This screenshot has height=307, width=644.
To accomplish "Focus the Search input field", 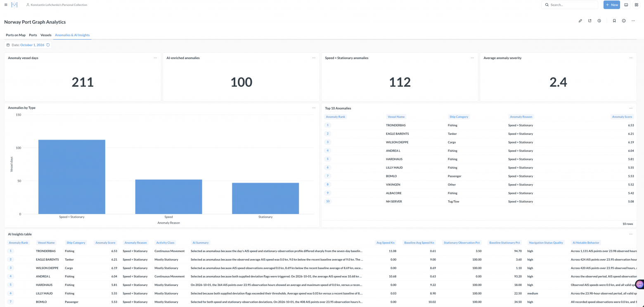I will tap(570, 5).
